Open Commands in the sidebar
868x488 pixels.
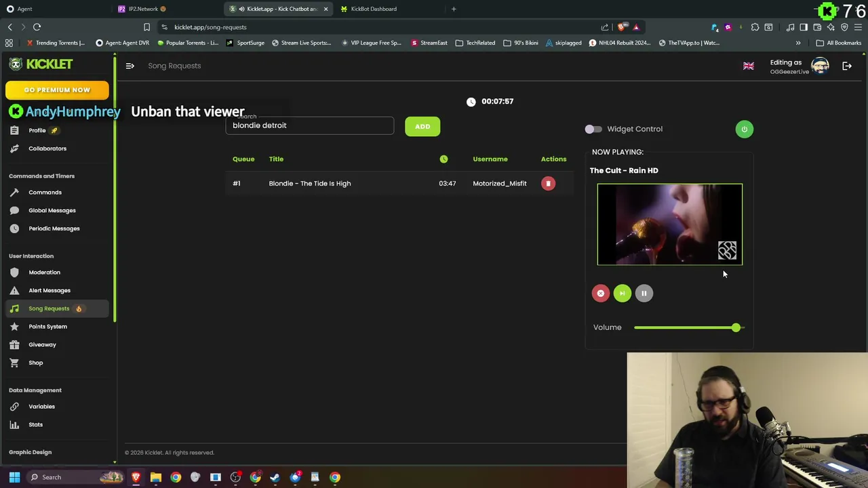pyautogui.click(x=45, y=192)
